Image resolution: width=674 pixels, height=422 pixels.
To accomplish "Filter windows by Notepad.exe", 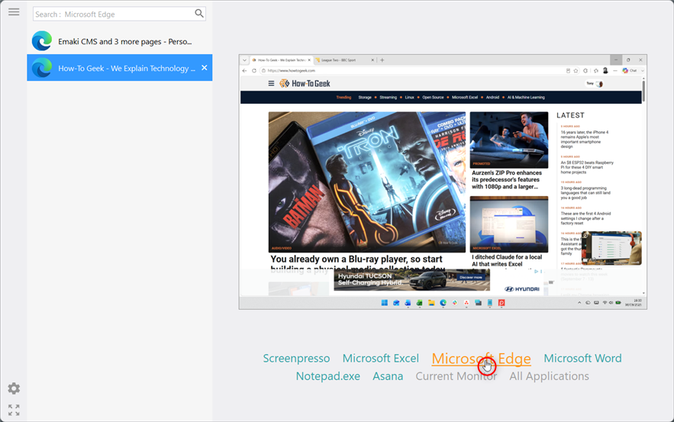I will pyautogui.click(x=328, y=376).
